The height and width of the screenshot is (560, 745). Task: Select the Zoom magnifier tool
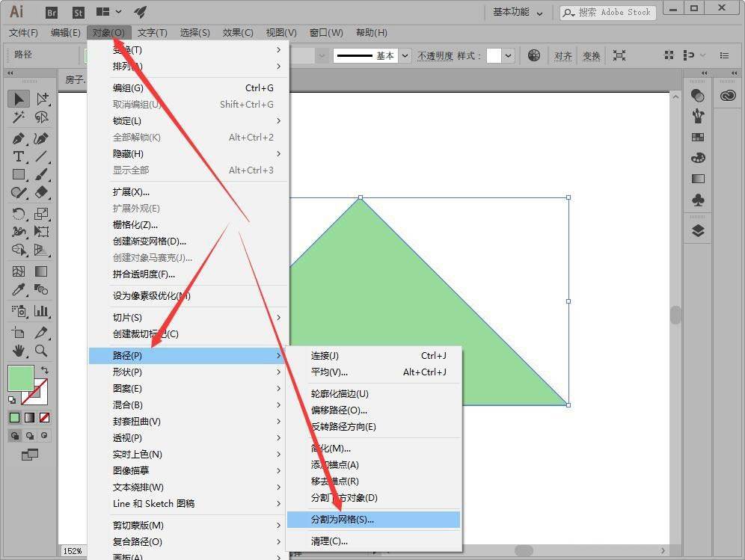41,350
